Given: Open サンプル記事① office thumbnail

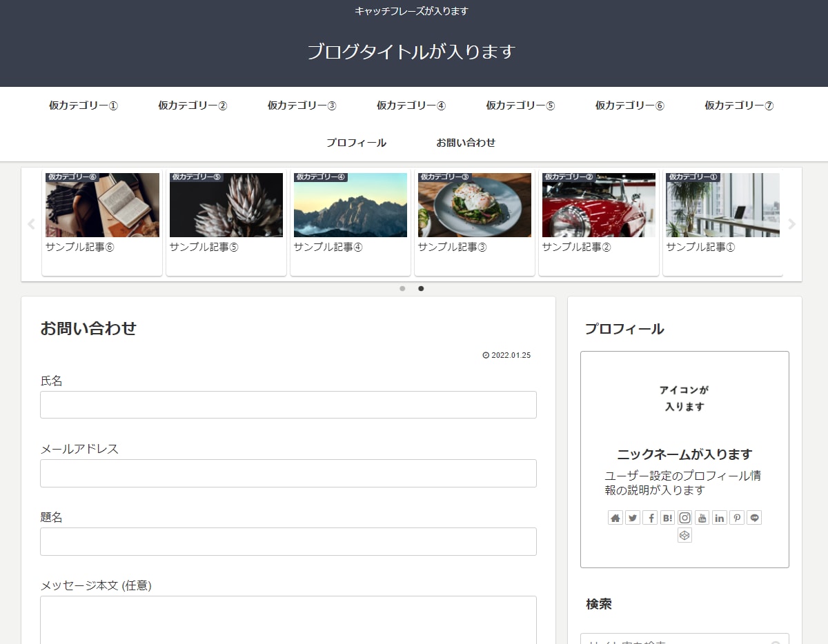Looking at the screenshot, I should click(x=723, y=205).
